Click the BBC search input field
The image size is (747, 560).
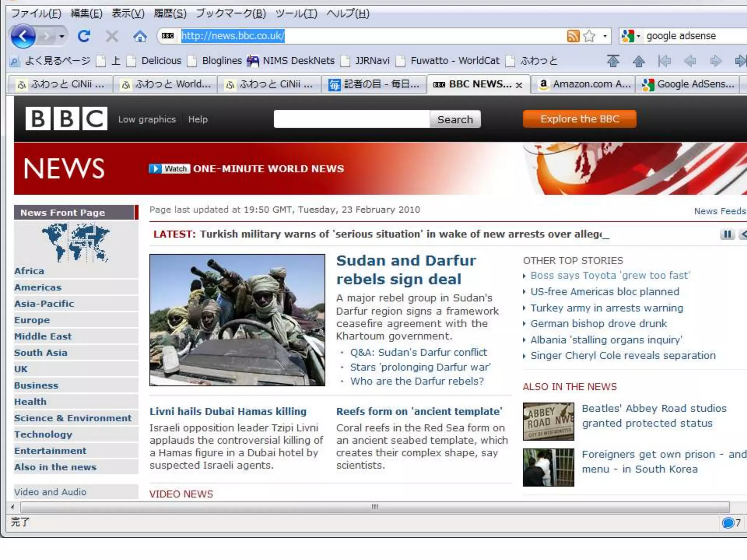coord(351,119)
